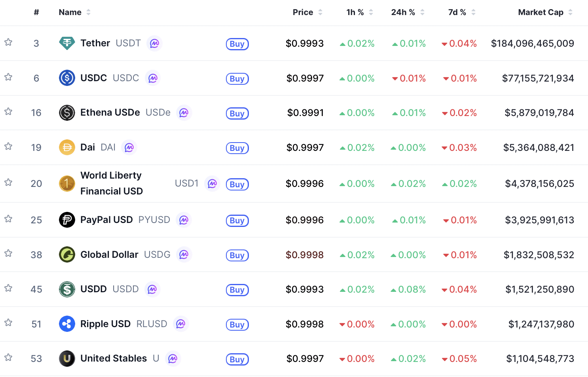Click the Dai coin logo icon

point(67,148)
